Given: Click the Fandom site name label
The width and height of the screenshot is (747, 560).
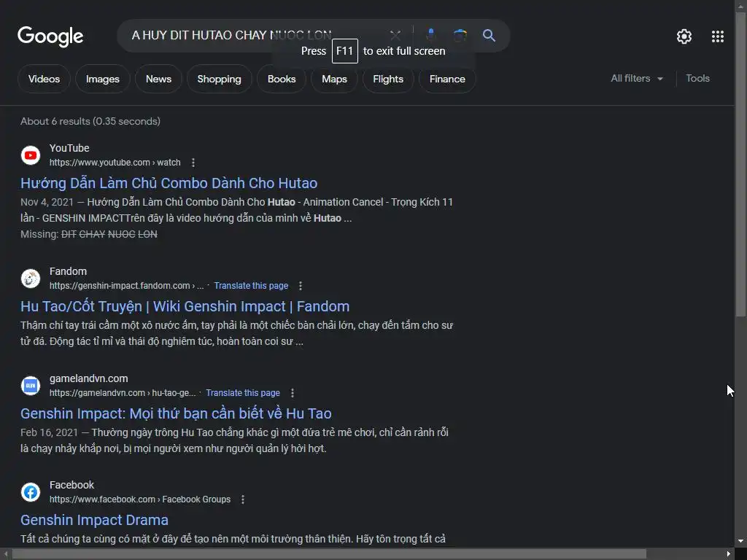Looking at the screenshot, I should (68, 271).
